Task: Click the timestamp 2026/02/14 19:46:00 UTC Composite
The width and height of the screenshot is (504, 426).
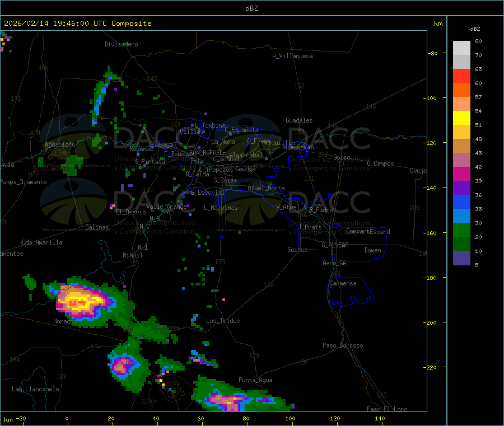Action: click(x=77, y=24)
